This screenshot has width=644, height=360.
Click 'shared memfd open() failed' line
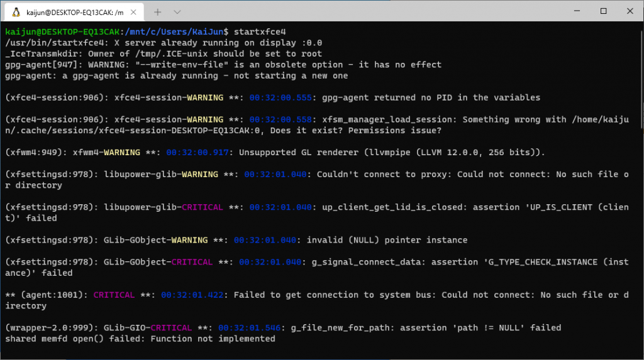tap(140, 339)
